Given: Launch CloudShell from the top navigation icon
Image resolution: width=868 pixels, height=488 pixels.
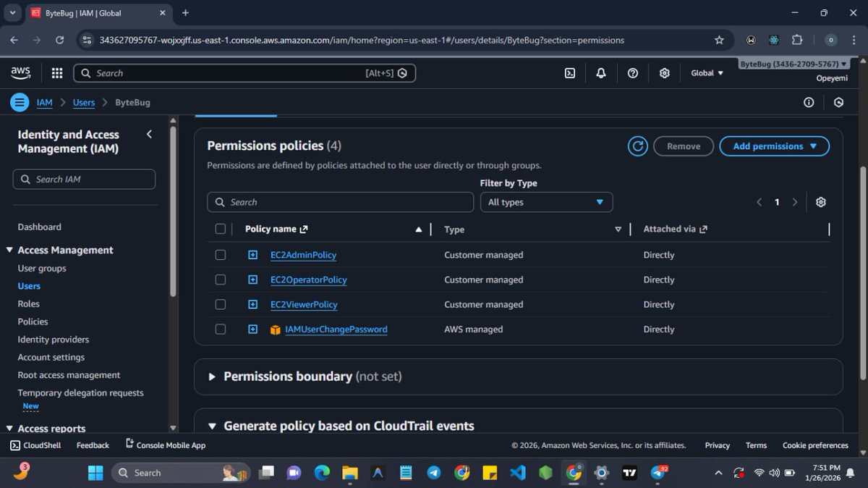Looking at the screenshot, I should (570, 73).
